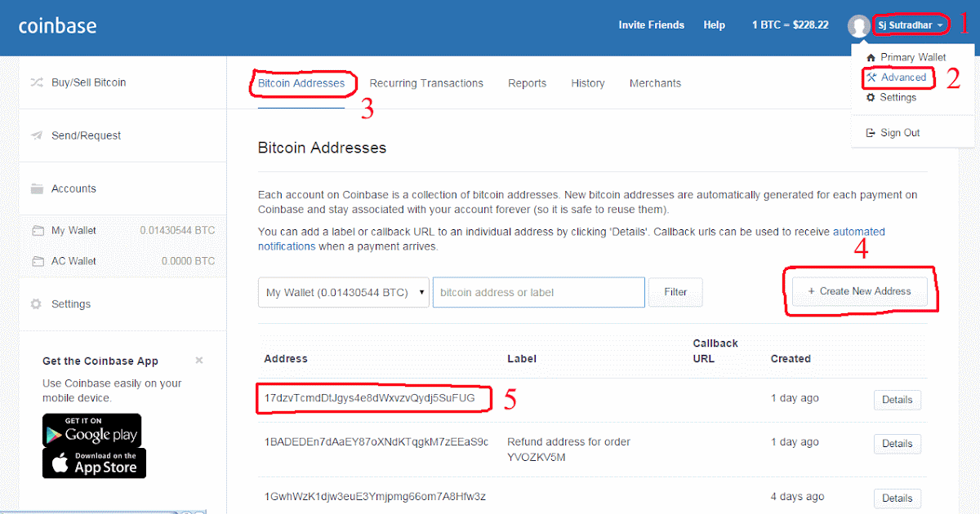Screen dimensions: 980x514
Task: Select Advanced from account menu
Action: [x=903, y=78]
